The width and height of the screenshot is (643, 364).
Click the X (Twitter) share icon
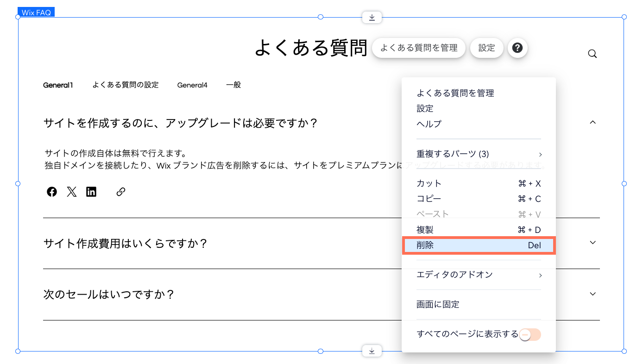(71, 191)
